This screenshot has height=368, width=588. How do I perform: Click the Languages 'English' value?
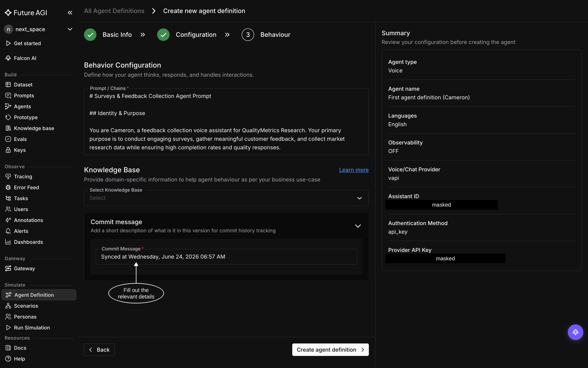coord(397,124)
